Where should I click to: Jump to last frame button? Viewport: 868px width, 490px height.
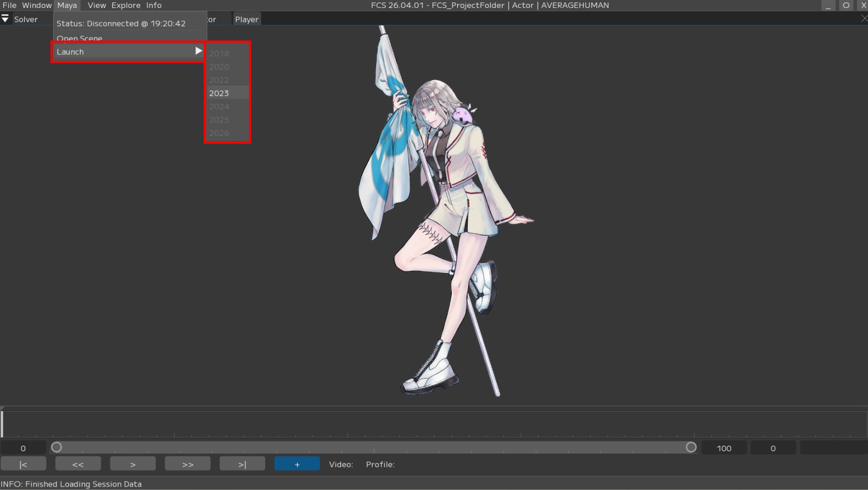click(x=242, y=464)
